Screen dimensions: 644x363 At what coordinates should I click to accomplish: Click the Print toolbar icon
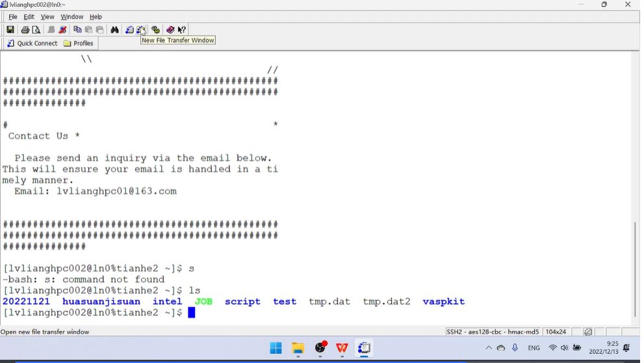click(25, 30)
